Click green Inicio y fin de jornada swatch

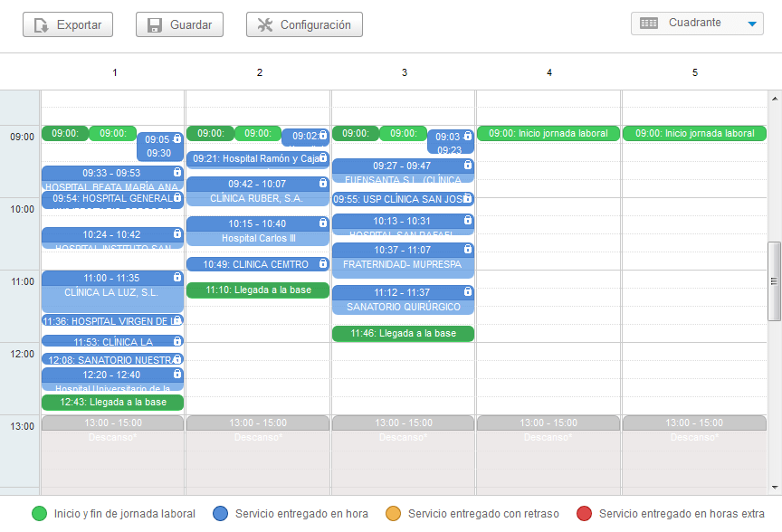tap(40, 514)
